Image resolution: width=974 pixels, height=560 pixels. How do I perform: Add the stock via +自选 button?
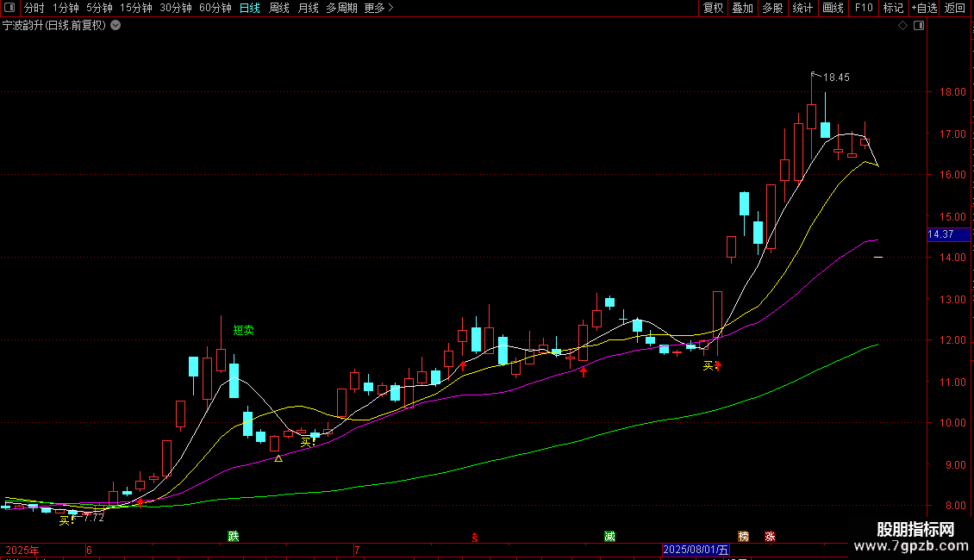point(924,8)
